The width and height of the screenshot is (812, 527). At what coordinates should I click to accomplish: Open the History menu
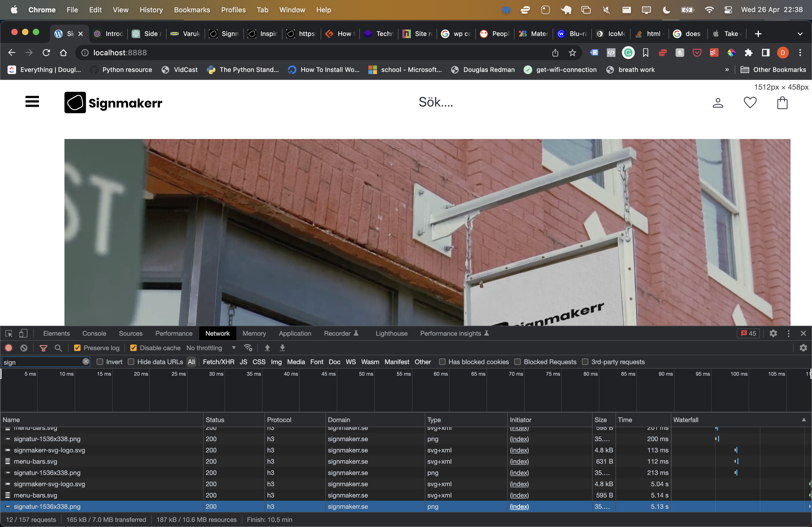[x=151, y=10]
